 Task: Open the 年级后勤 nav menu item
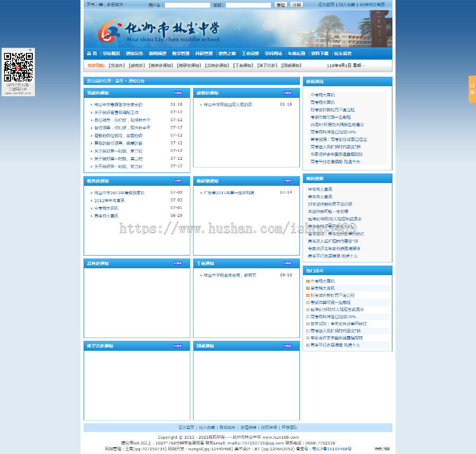[x=296, y=53]
